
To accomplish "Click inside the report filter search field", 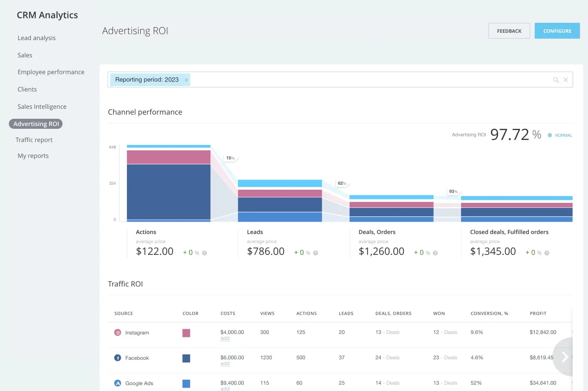I will pyautogui.click(x=367, y=80).
